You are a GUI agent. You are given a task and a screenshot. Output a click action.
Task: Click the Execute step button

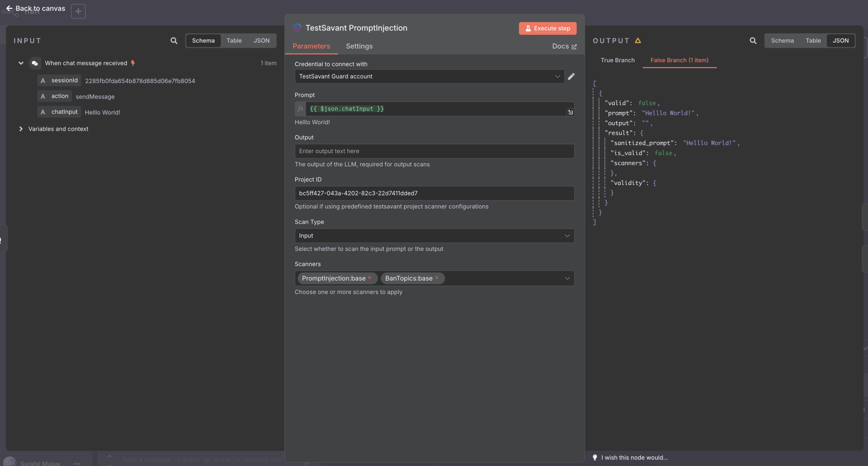(x=548, y=29)
